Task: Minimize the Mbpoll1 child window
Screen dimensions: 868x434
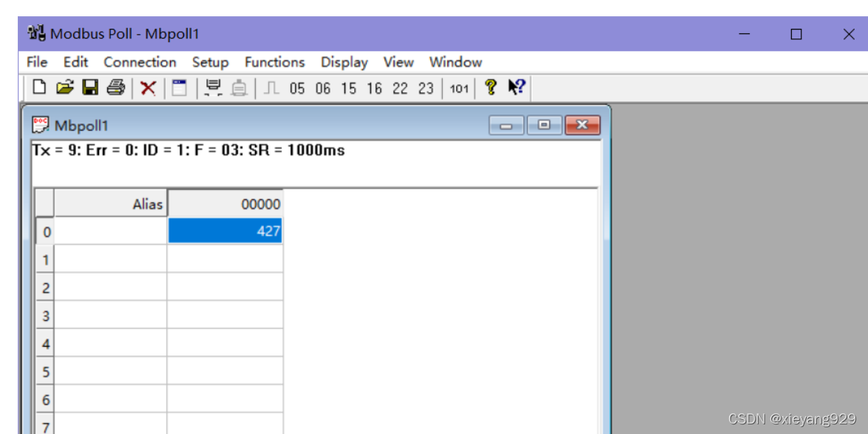Action: pos(506,126)
